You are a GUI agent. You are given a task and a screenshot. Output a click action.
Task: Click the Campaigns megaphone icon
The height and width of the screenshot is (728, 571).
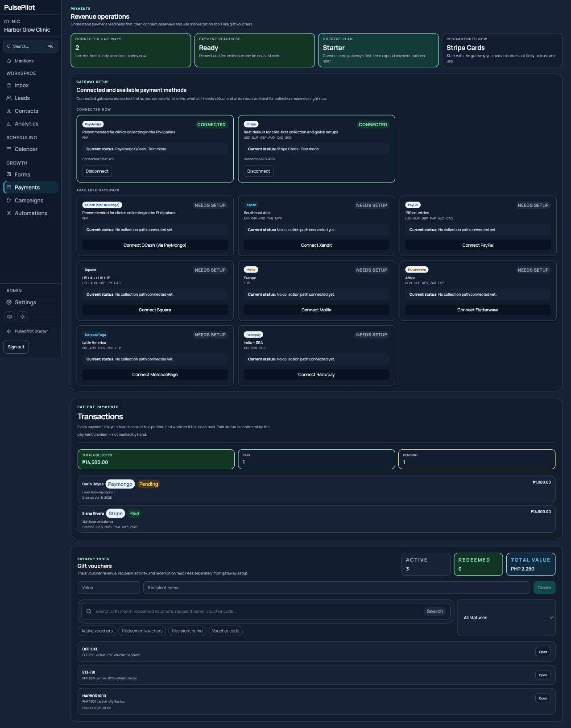9,201
